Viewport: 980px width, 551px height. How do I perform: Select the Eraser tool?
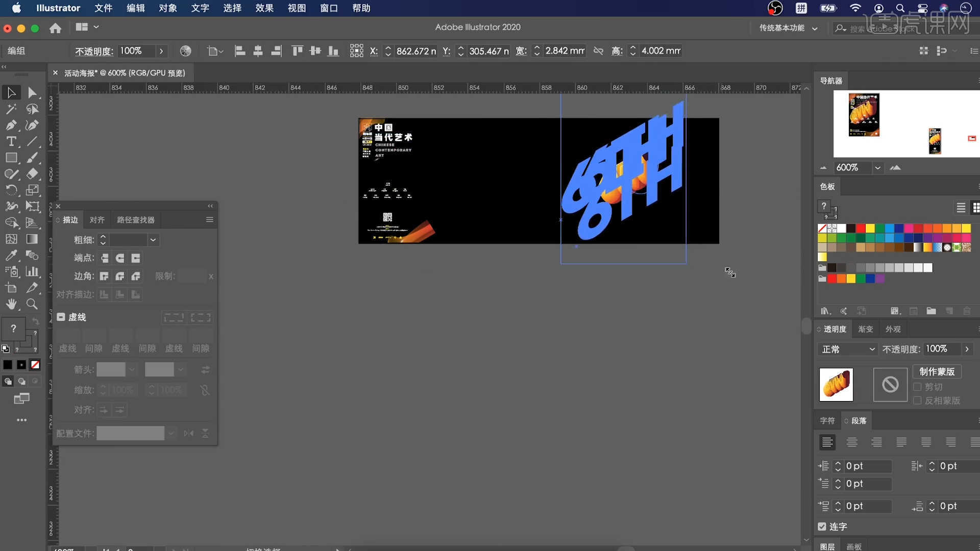[32, 174]
